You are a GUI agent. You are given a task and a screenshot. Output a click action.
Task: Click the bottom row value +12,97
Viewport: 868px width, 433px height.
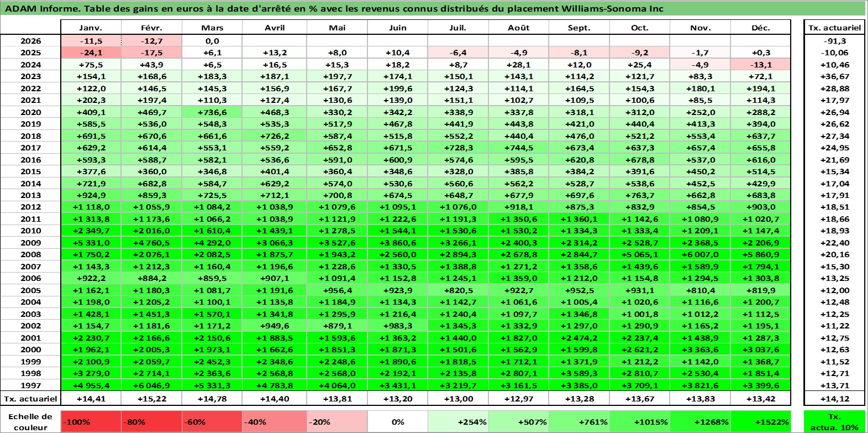518,399
